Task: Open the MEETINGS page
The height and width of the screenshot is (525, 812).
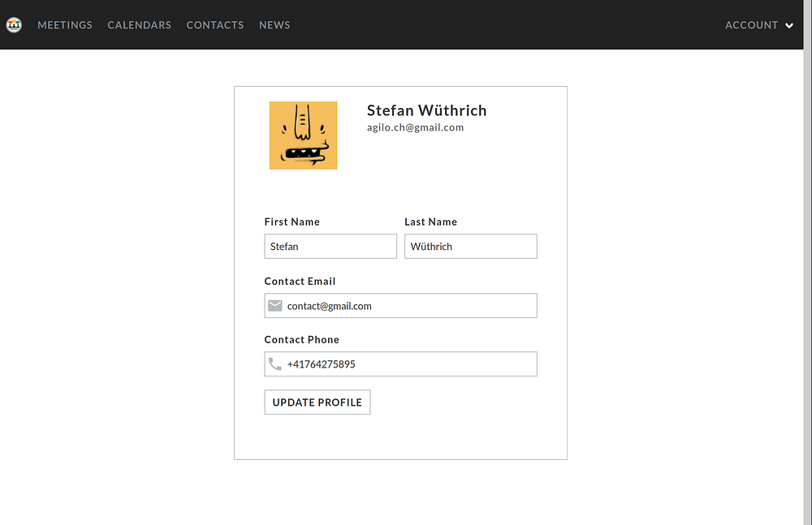Action: 65,25
